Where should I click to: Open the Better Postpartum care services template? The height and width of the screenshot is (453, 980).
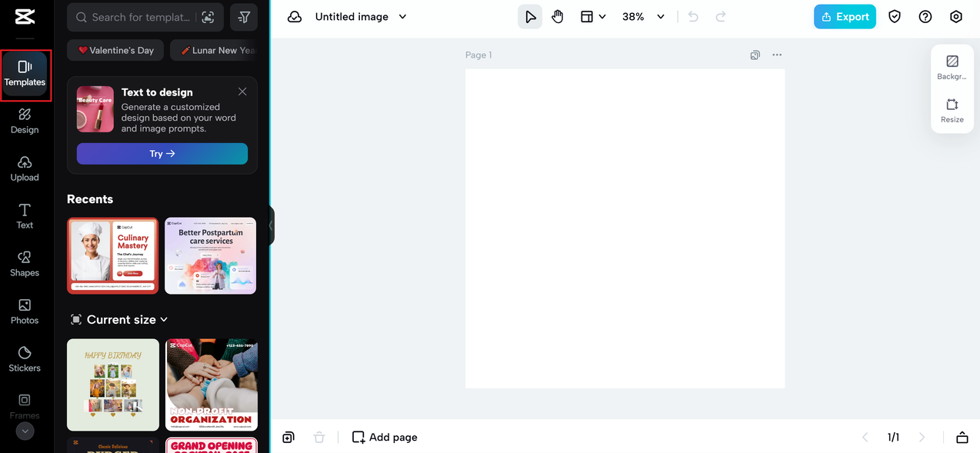[x=211, y=255]
